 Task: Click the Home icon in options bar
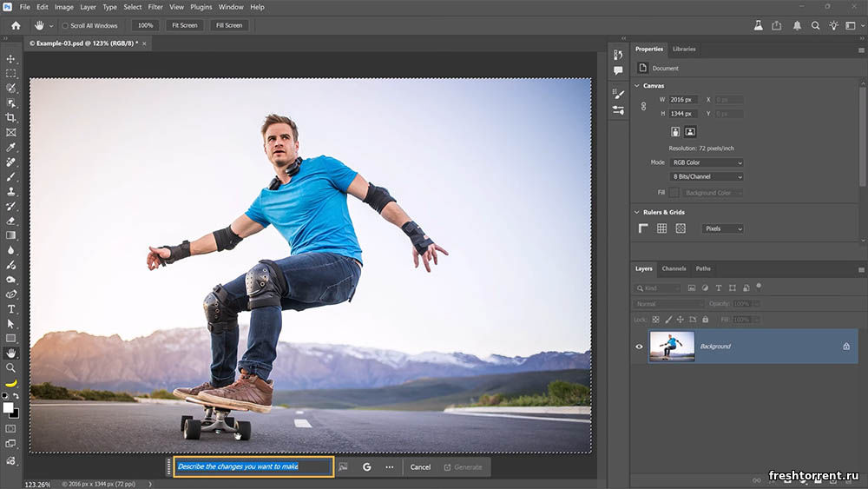tap(16, 25)
